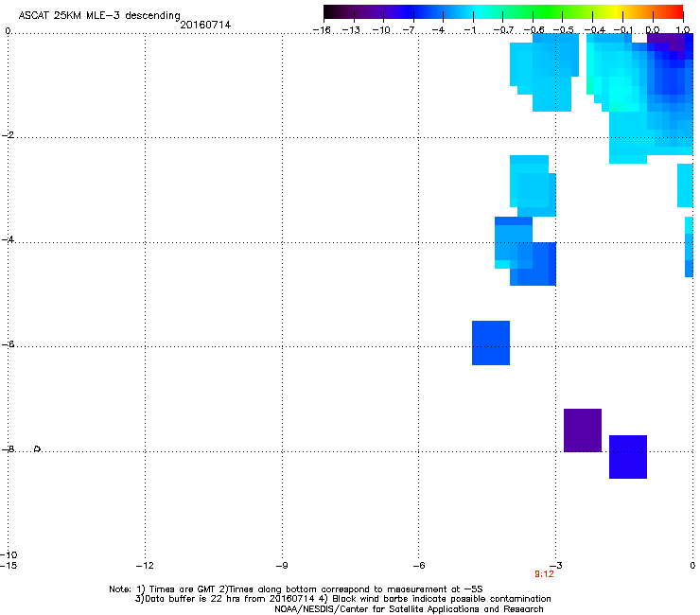Image resolution: width=700 pixels, height=615 pixels.
Task: Click the small island outline near latitude -8
Action: coord(38,448)
